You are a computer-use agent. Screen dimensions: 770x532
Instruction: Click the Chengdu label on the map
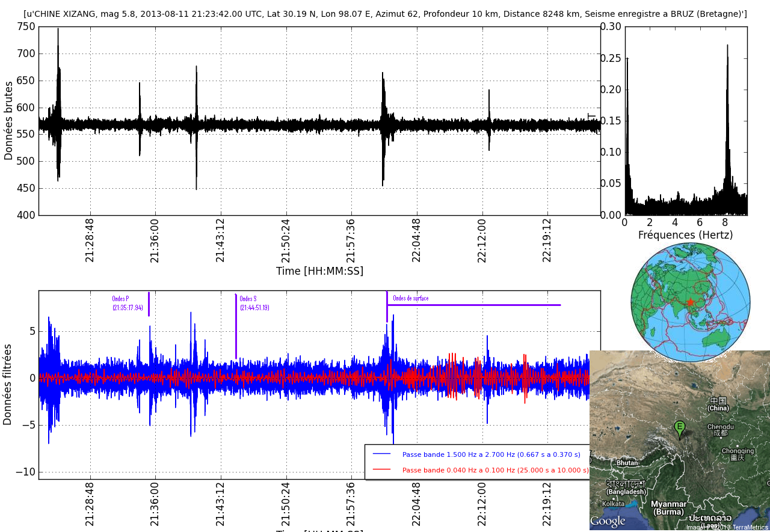point(720,427)
